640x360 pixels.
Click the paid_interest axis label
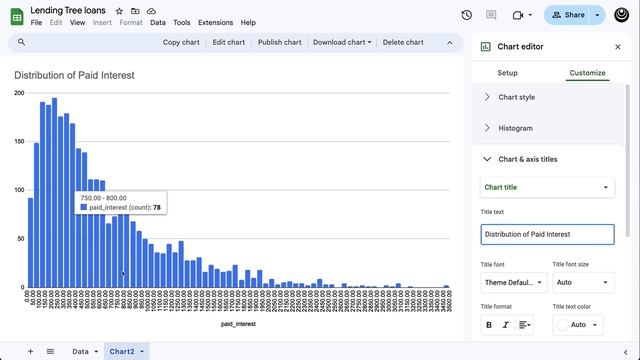click(238, 324)
